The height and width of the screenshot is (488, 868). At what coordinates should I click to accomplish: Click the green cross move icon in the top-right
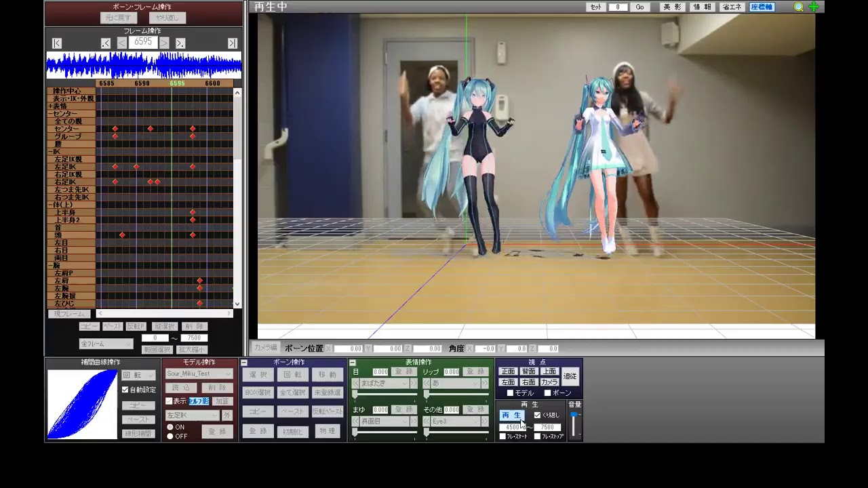click(x=814, y=7)
